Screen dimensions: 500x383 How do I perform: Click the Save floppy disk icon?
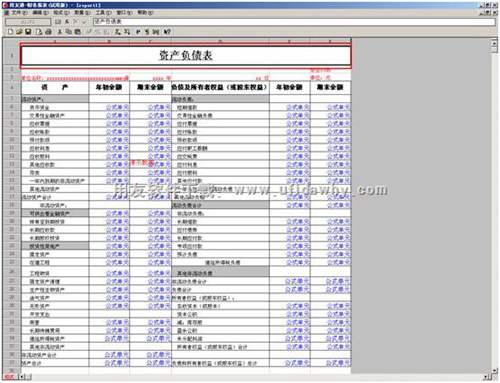tap(28, 32)
